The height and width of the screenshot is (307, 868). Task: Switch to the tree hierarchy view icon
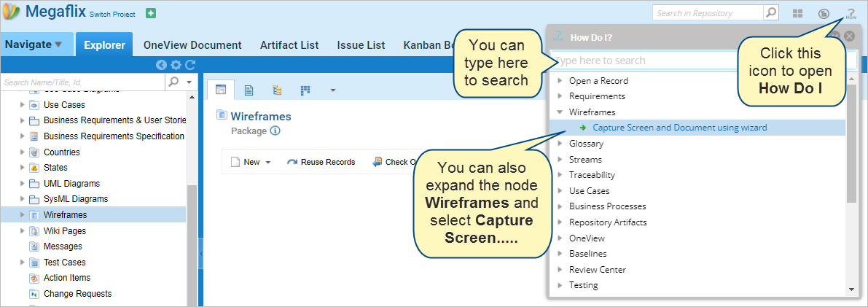click(278, 90)
